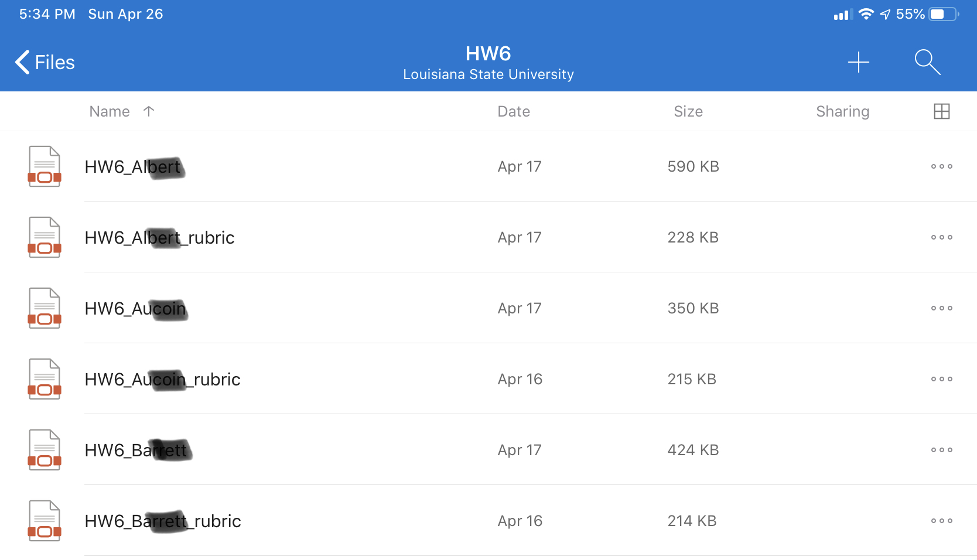The width and height of the screenshot is (977, 560).
Task: Open more options for HW6_Albert_rubric
Action: pos(942,237)
